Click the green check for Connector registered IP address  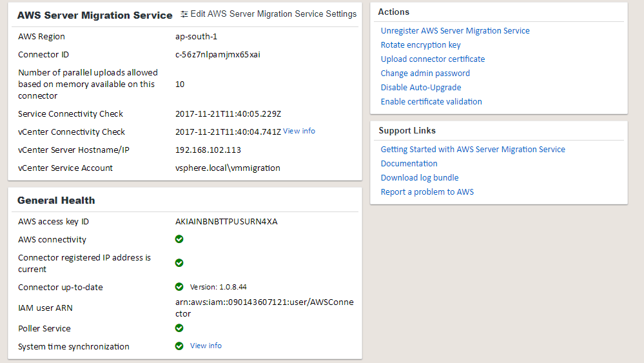point(179,263)
